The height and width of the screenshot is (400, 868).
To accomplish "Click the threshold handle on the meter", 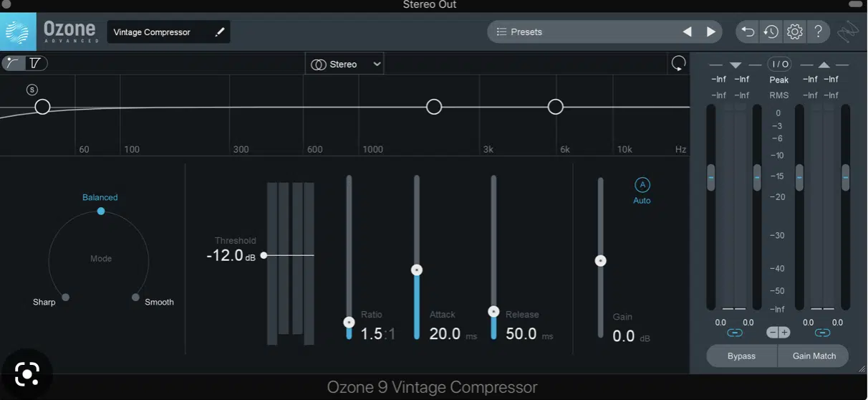I will (264, 255).
